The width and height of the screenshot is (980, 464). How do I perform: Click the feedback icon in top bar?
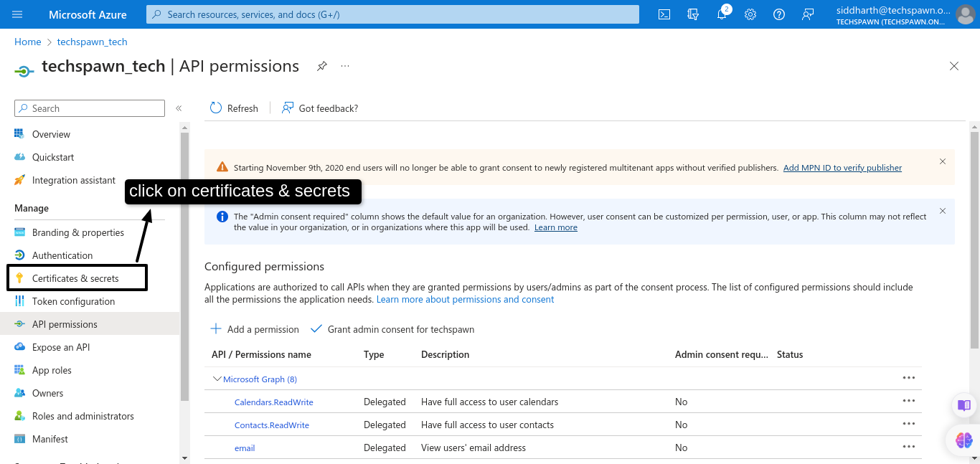(x=808, y=14)
